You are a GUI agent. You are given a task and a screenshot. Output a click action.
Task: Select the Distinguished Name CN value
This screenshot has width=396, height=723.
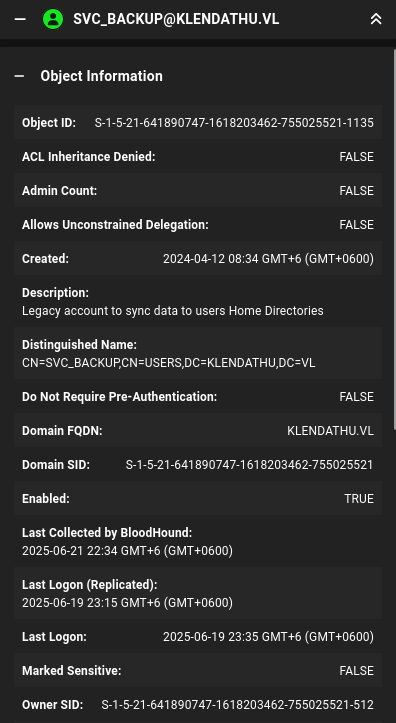169,363
